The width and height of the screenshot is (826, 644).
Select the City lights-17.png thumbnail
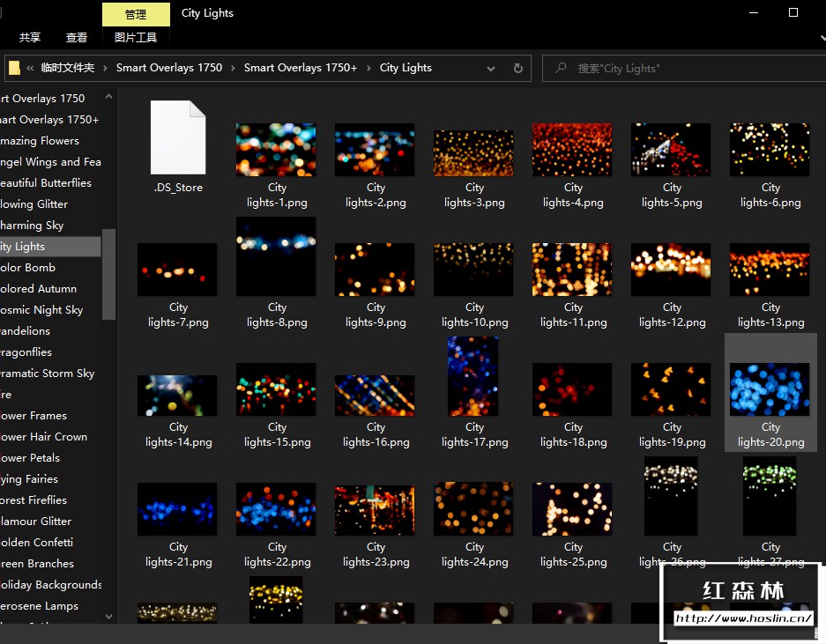click(473, 376)
